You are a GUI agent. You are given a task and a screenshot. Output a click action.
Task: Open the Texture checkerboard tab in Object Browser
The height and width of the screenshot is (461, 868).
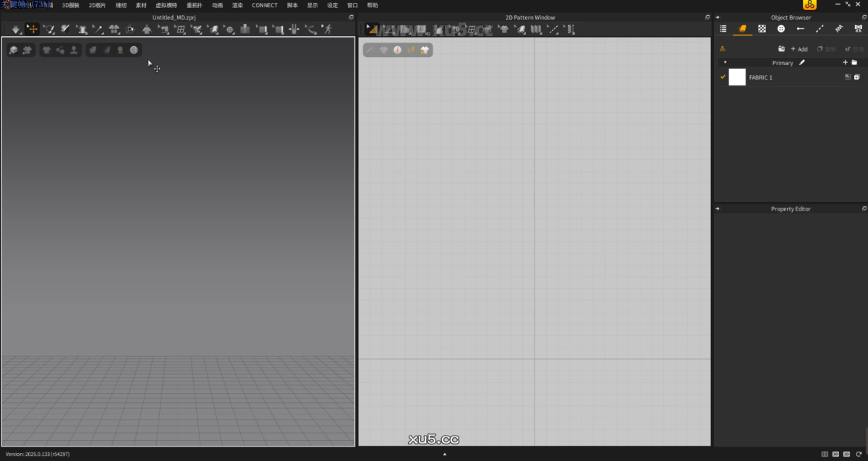tap(762, 28)
